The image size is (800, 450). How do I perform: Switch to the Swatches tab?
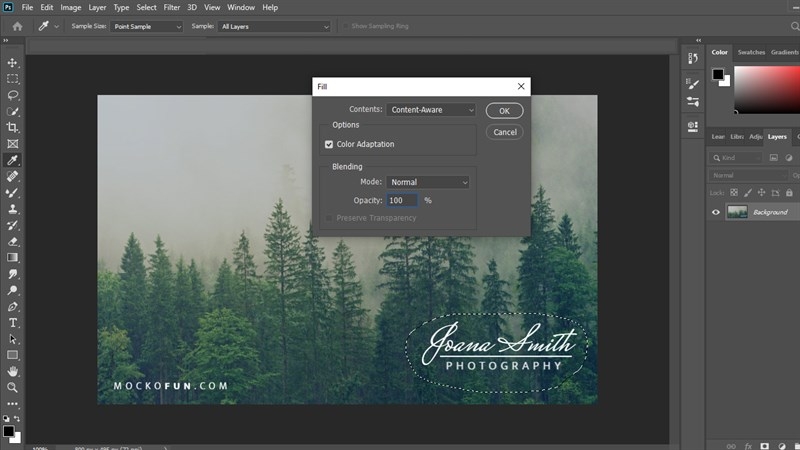750,52
